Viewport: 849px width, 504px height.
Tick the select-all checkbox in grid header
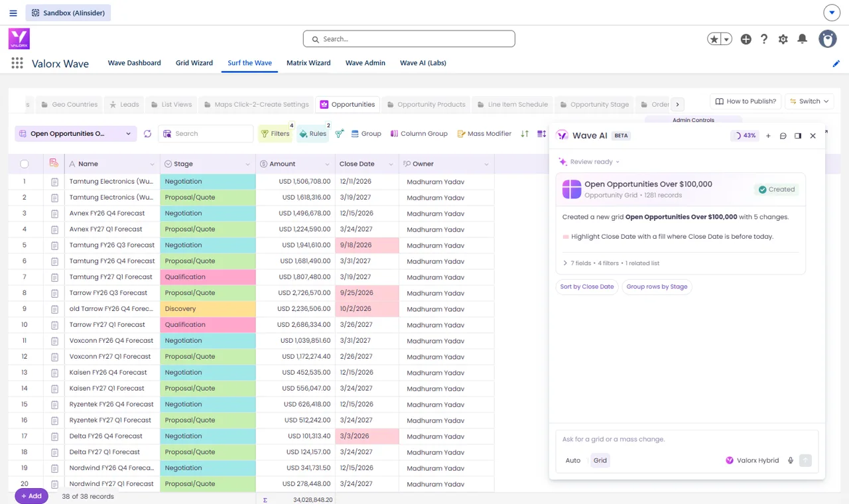(x=25, y=164)
